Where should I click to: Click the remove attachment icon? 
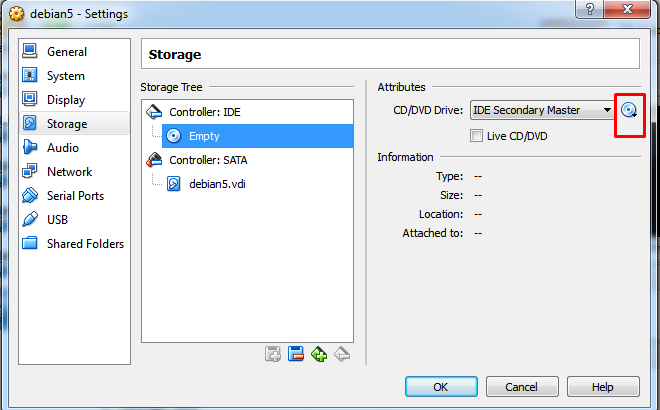click(x=296, y=353)
